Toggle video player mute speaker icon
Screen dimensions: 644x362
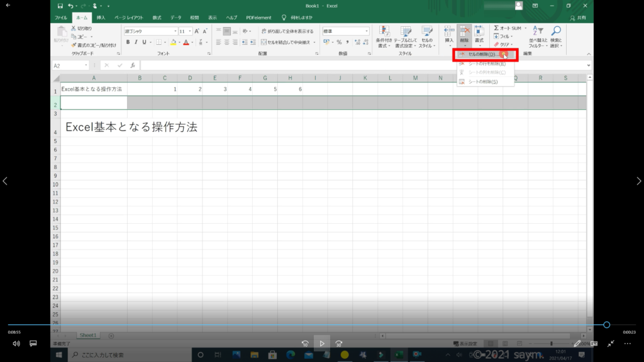tap(16, 344)
